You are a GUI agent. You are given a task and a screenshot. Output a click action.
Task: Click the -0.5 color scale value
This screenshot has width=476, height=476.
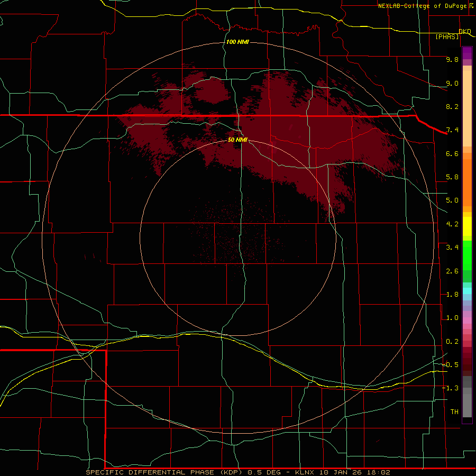pos(451,365)
